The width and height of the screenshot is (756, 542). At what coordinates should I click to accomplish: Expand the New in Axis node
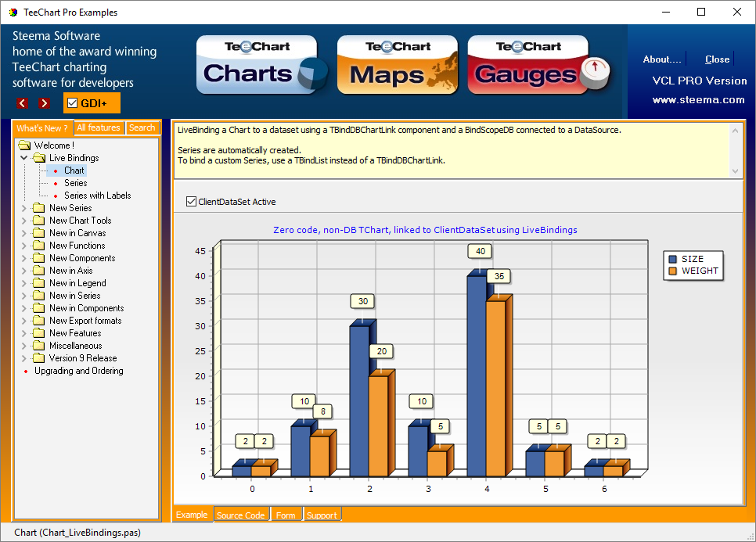coord(23,271)
